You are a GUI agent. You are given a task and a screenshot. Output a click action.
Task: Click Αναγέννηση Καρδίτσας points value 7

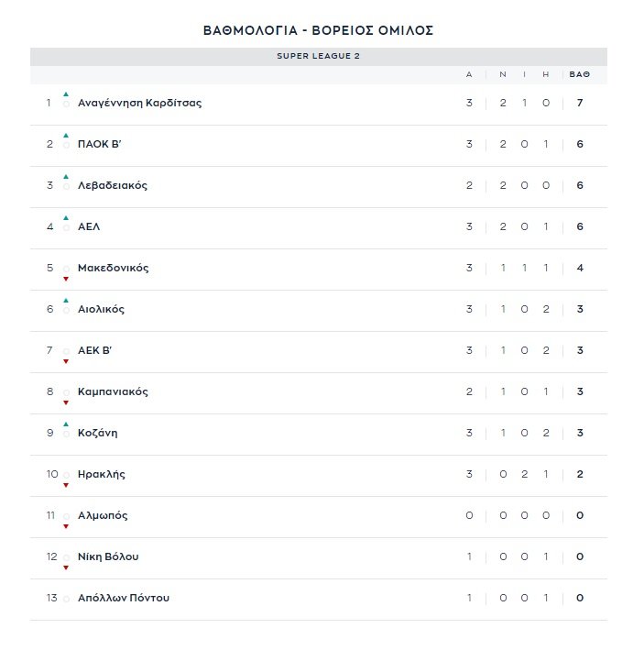point(580,103)
